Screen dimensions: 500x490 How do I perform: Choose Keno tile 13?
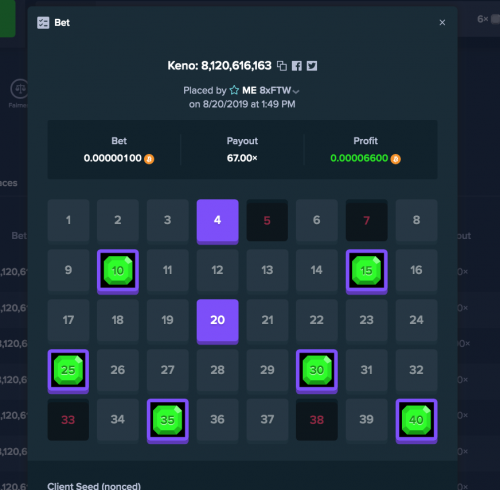(x=267, y=270)
